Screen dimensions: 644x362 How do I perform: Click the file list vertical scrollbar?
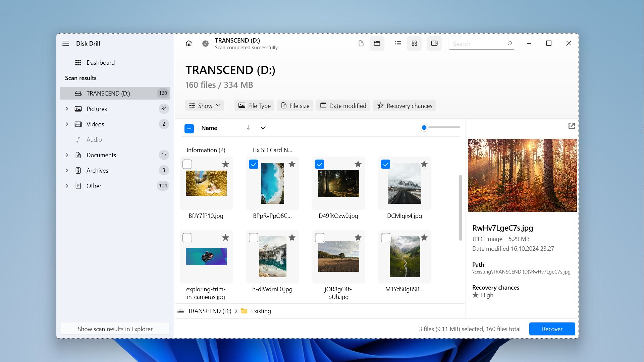coord(460,207)
